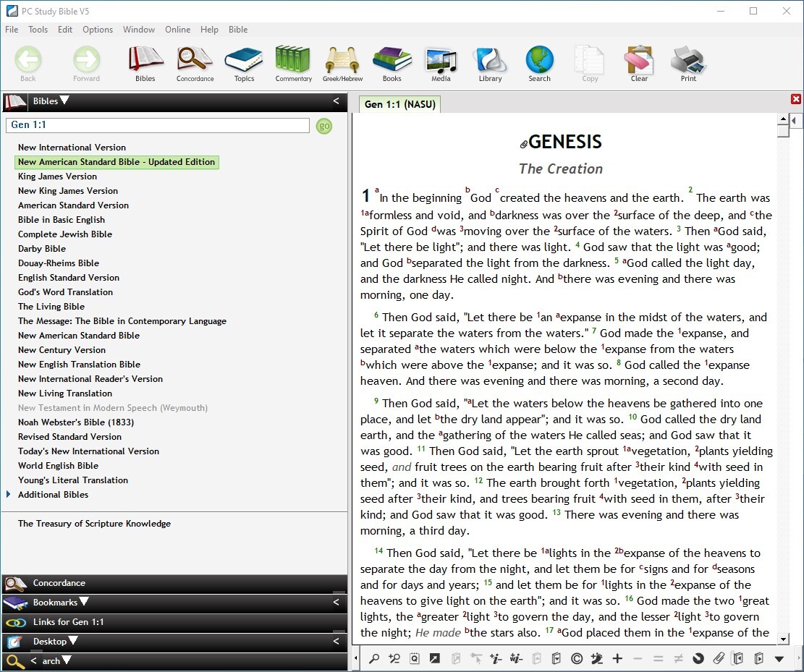Click the paperclip attachment icon
This screenshot has width=804, height=672.
(719, 658)
